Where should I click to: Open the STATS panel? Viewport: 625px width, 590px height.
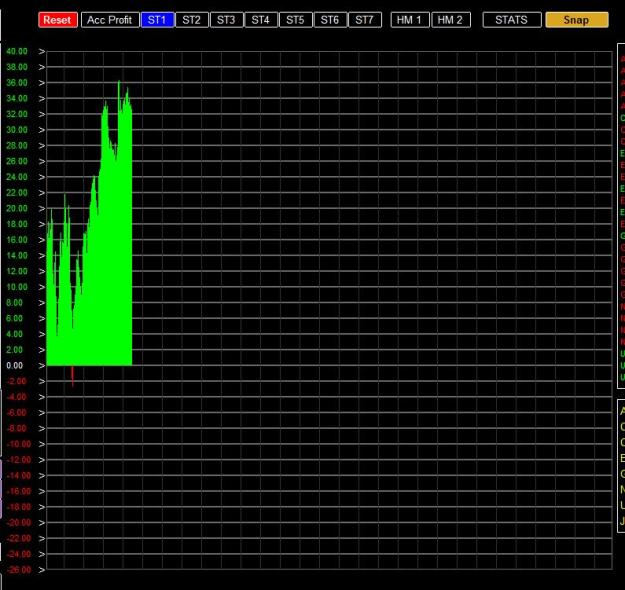pos(512,20)
